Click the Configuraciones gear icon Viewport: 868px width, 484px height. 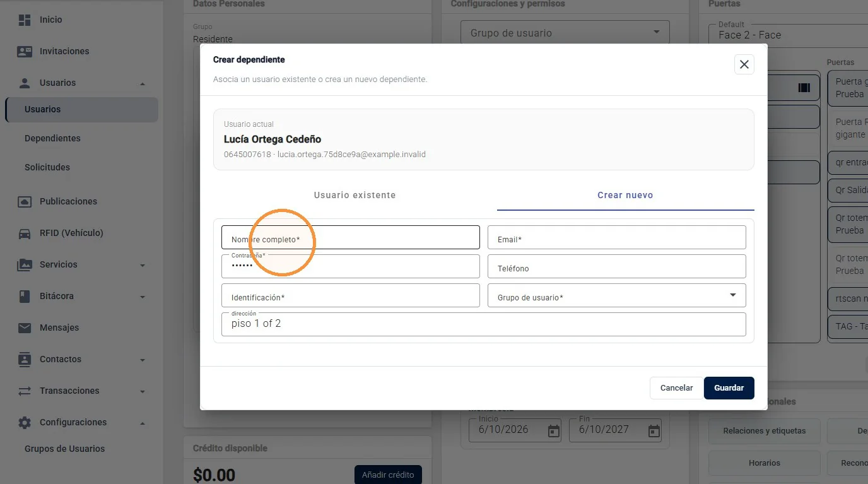pyautogui.click(x=25, y=422)
